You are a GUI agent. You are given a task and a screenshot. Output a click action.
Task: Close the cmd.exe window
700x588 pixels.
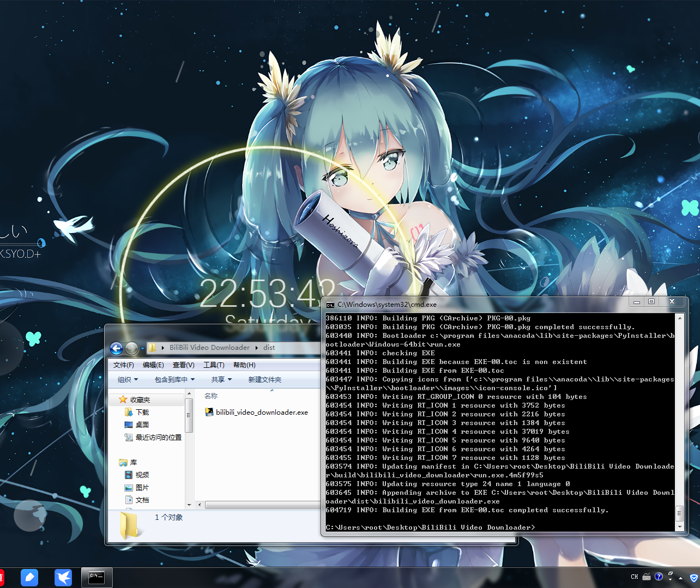pos(672,302)
